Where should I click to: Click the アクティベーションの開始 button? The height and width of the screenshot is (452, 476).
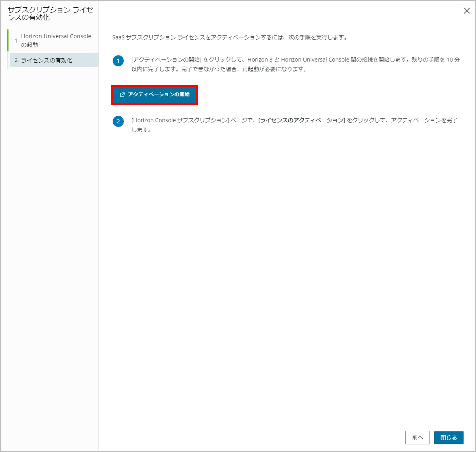pyautogui.click(x=154, y=95)
